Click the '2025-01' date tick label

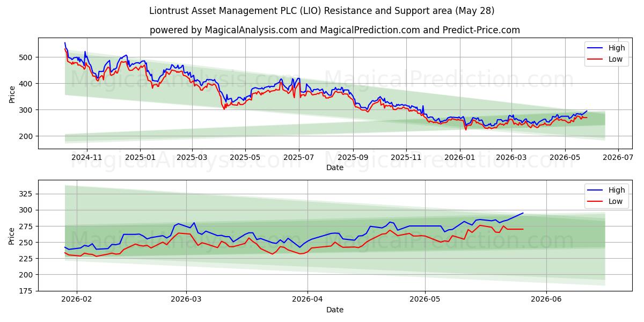(140, 158)
